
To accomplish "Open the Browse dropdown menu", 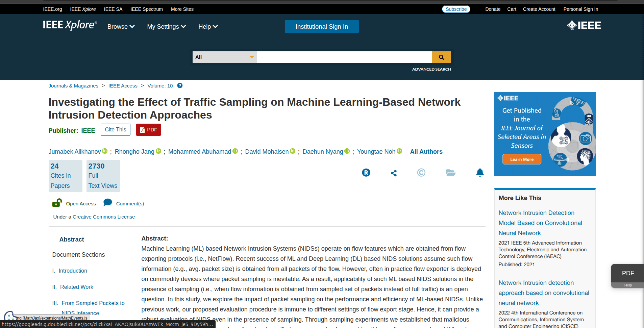I will click(121, 26).
